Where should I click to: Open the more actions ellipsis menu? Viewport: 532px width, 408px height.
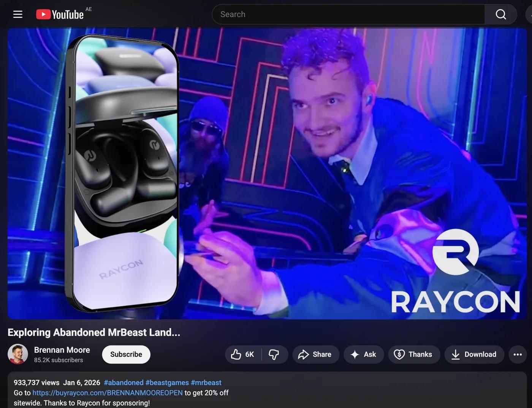click(518, 354)
